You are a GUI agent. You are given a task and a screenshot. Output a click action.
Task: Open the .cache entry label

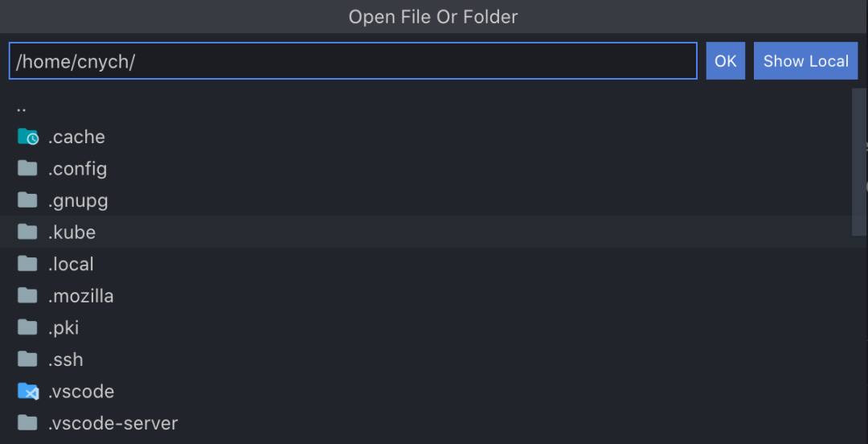pyautogui.click(x=76, y=137)
